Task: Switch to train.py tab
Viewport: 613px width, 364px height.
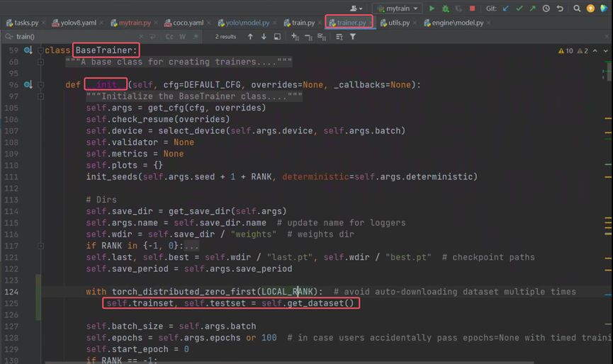Action: [x=300, y=23]
